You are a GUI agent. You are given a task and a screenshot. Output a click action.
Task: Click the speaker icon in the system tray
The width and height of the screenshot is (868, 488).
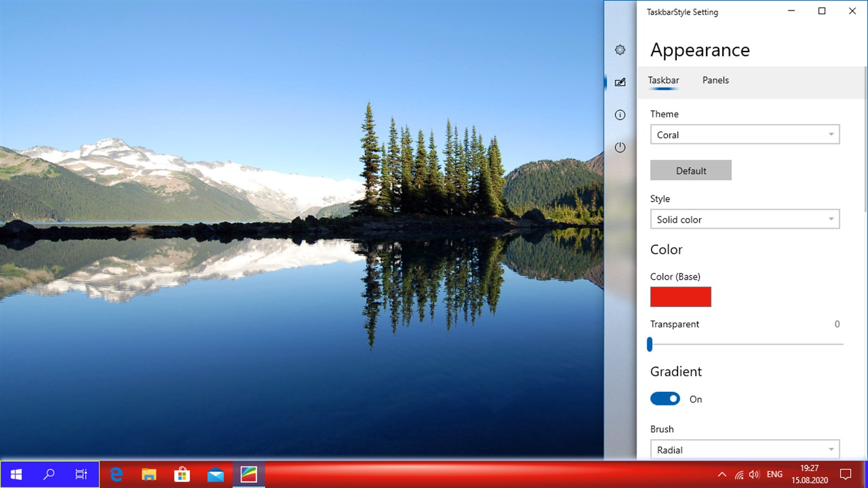pyautogui.click(x=753, y=474)
